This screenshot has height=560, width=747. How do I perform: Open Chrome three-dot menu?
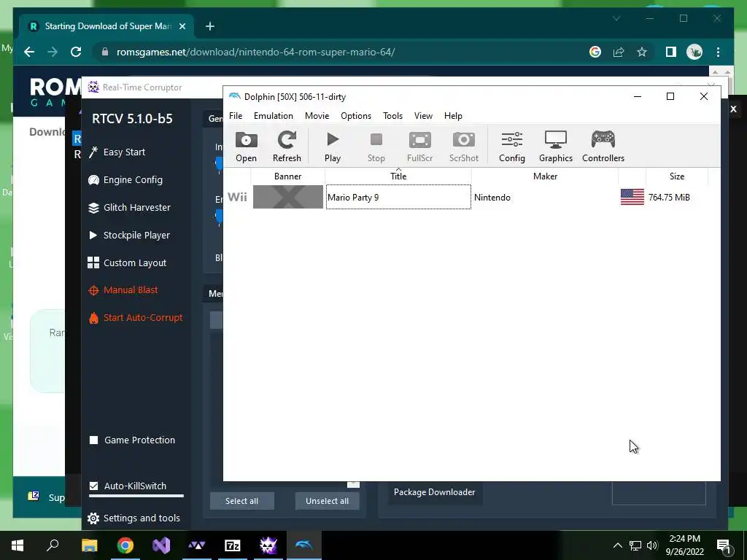[x=718, y=52]
